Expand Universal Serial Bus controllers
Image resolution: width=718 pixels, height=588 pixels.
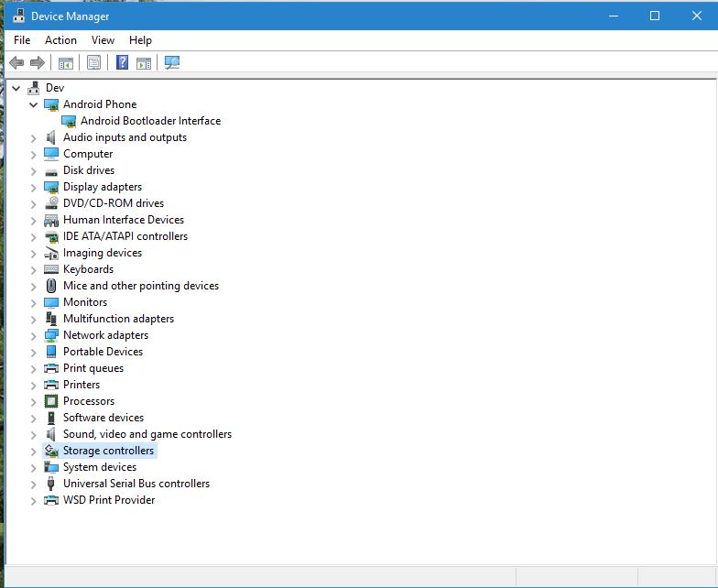34,484
